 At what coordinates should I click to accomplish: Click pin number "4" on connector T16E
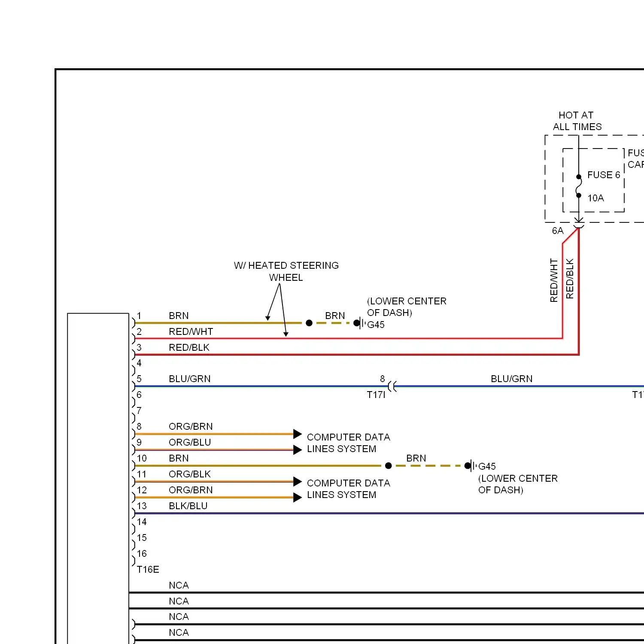click(x=139, y=363)
